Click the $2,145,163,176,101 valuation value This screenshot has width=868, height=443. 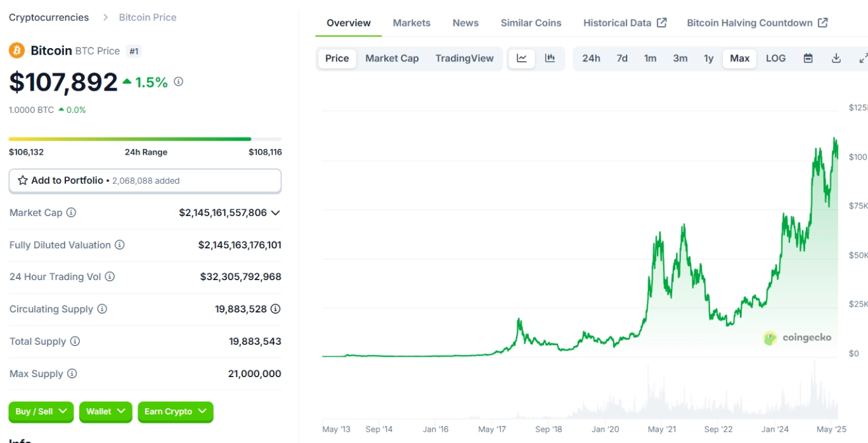[x=240, y=245]
